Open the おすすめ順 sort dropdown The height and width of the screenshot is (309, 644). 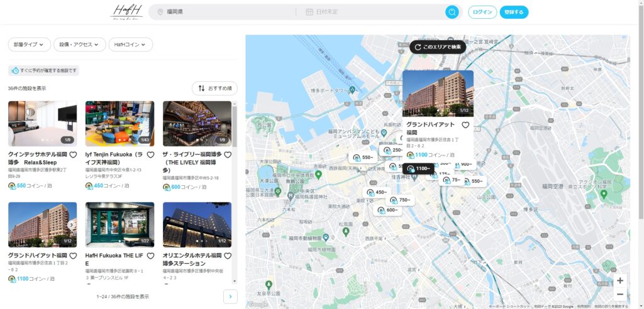tap(215, 88)
